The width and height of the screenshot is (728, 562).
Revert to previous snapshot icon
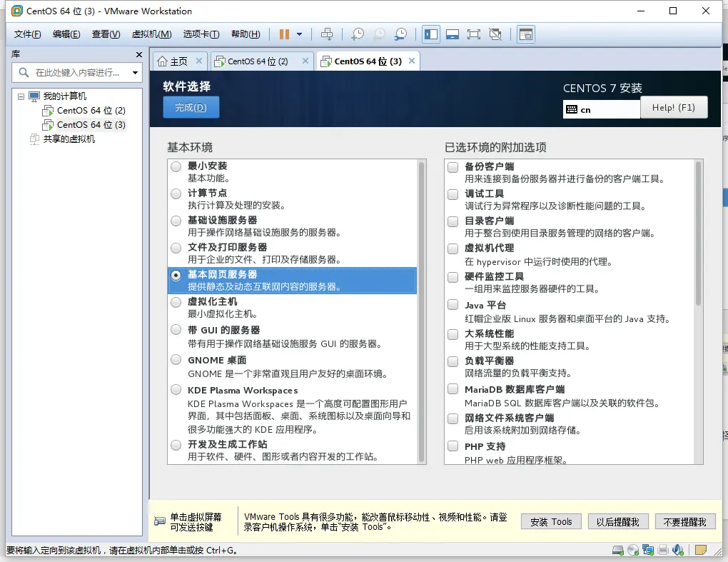[379, 34]
